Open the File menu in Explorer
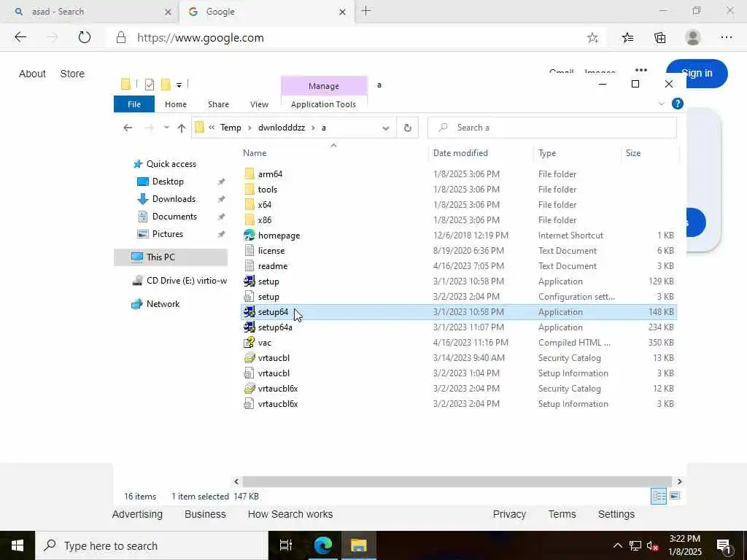Viewport: 747px width, 560px height. click(134, 104)
